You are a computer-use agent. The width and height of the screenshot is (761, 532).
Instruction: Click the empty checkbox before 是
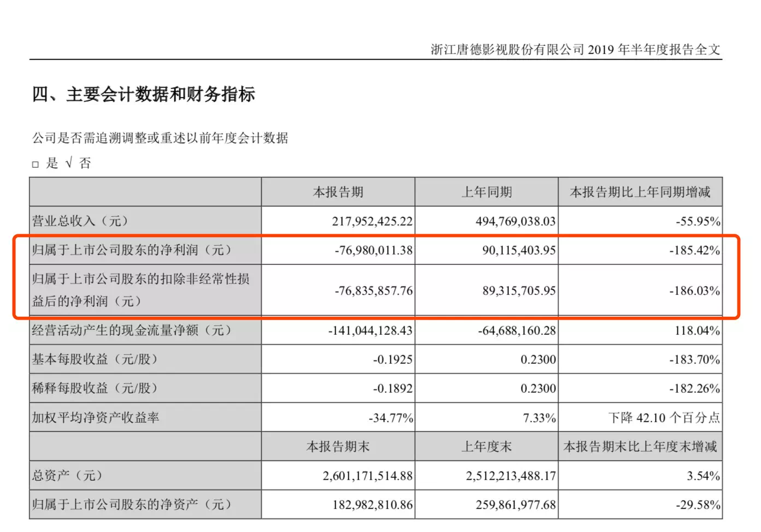click(x=36, y=164)
